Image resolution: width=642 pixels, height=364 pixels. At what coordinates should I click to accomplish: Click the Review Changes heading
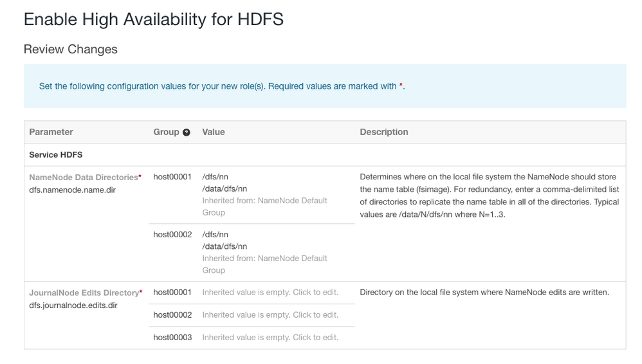pos(71,50)
